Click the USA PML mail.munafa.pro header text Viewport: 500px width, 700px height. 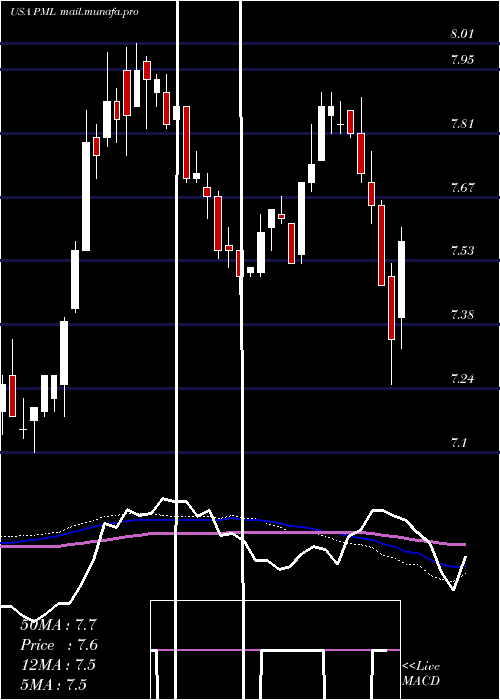click(x=75, y=12)
